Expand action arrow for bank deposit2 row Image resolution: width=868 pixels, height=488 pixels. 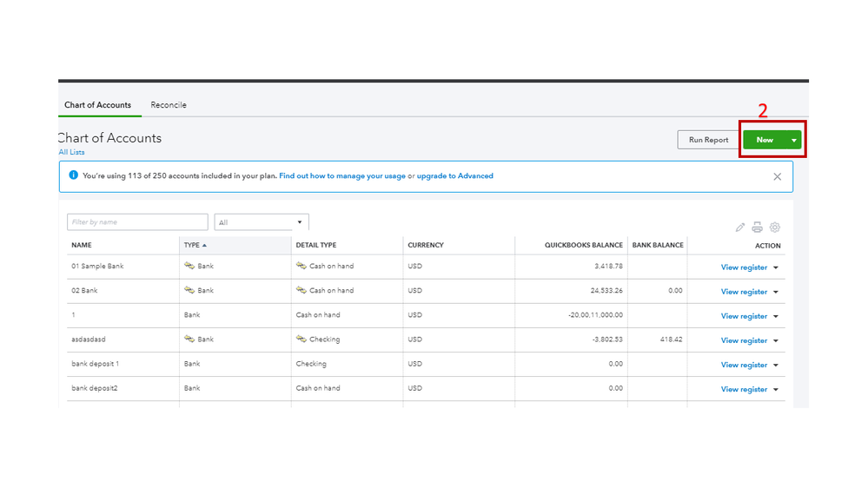coord(776,390)
